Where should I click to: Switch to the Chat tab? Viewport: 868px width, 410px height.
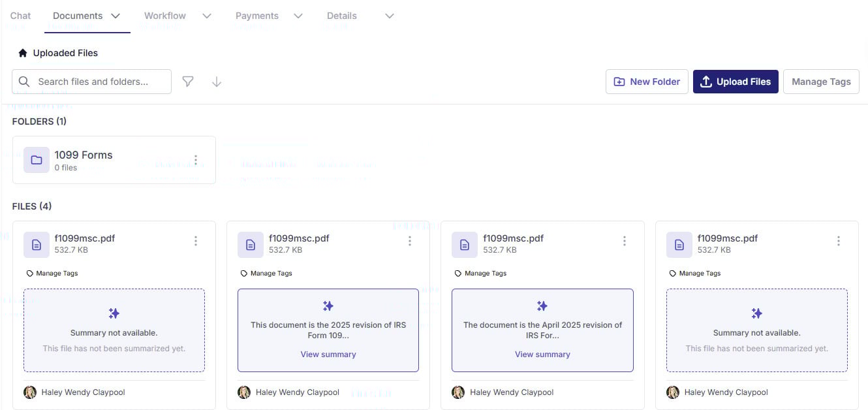(x=21, y=16)
